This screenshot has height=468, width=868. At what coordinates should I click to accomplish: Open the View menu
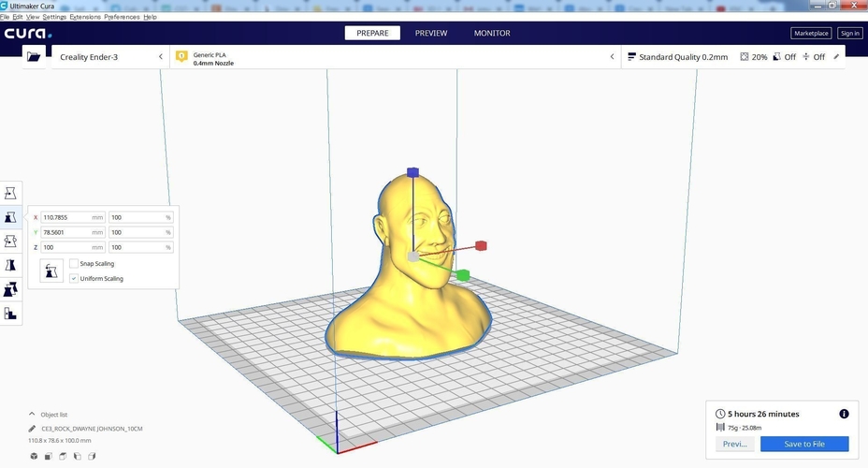(x=33, y=17)
